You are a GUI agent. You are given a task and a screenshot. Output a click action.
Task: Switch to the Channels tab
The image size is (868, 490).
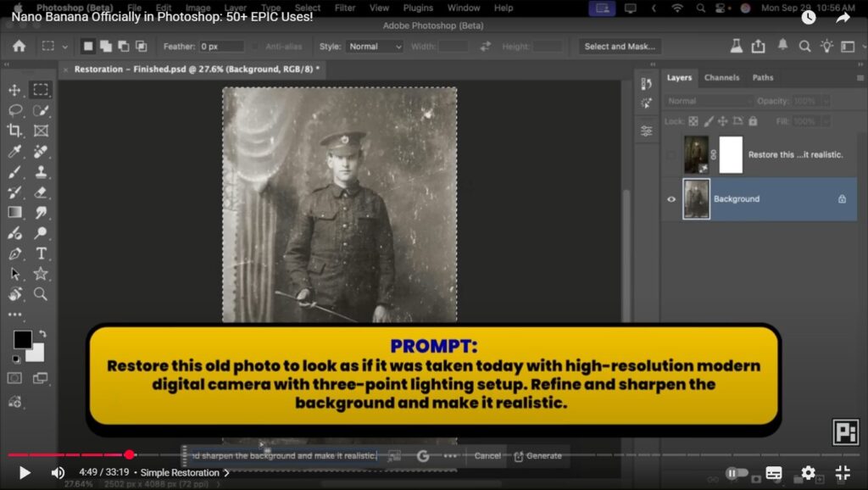pyautogui.click(x=721, y=77)
